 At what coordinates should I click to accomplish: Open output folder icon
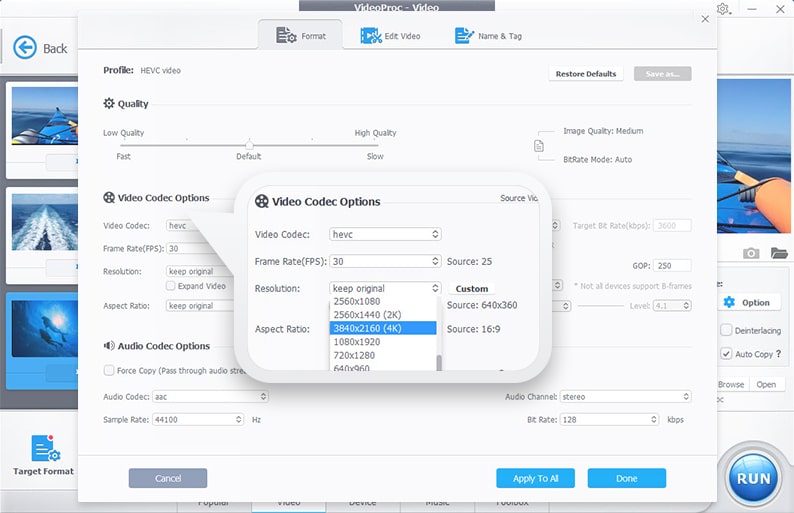click(779, 253)
